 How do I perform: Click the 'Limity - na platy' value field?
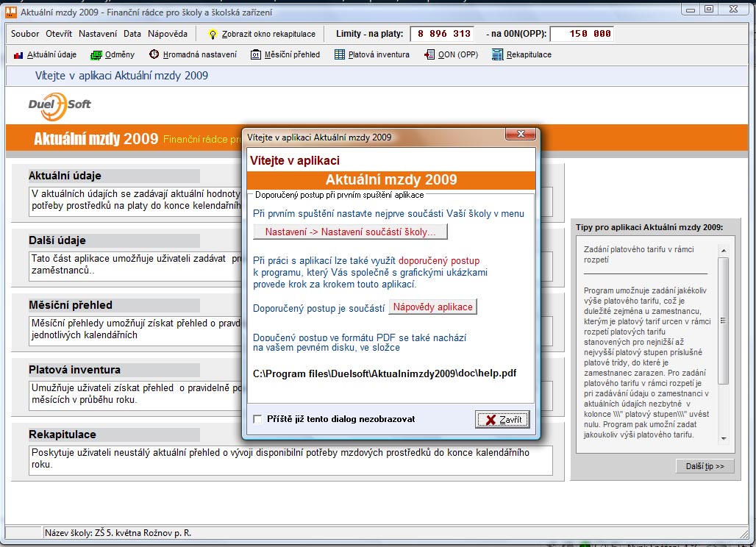coord(442,34)
